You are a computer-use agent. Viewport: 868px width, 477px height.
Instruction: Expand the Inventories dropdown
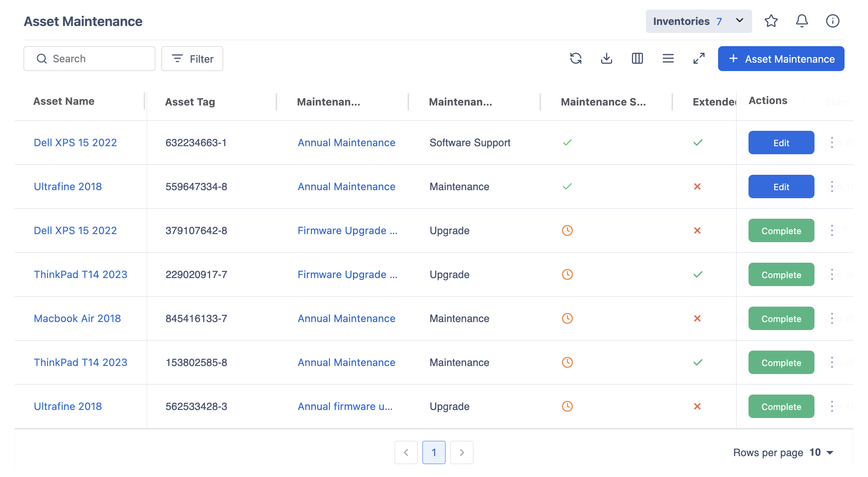click(x=699, y=21)
